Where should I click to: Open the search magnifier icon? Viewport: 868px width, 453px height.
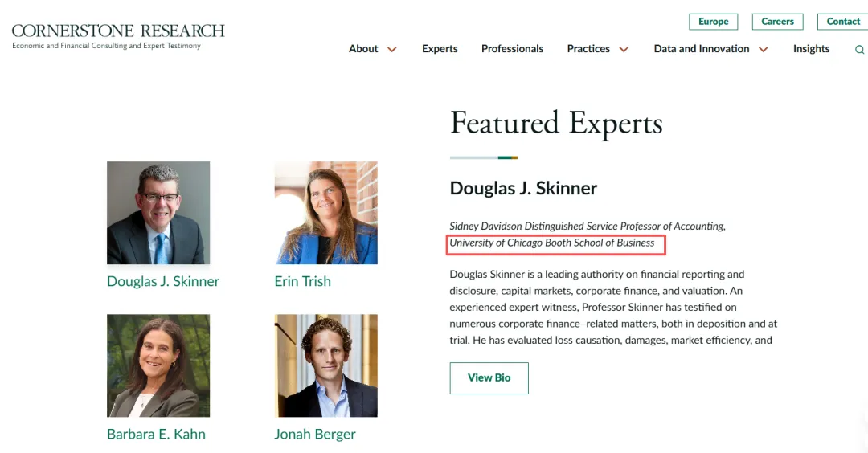point(859,49)
